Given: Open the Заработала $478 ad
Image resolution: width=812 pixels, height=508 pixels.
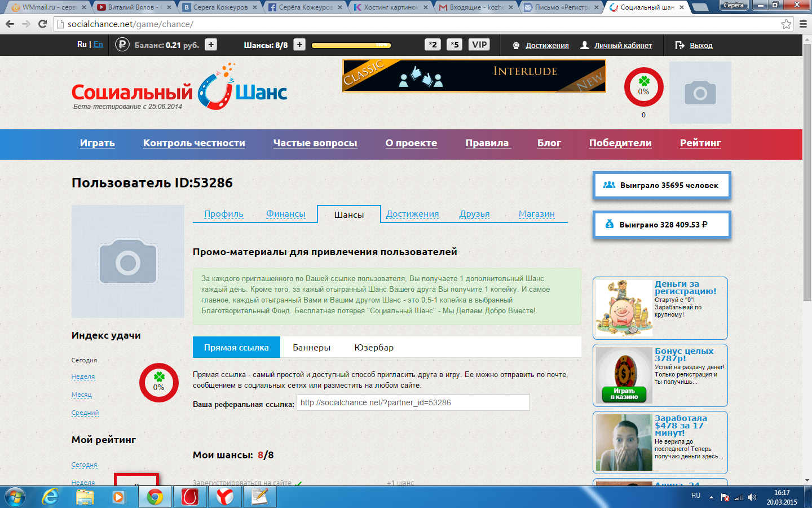Looking at the screenshot, I should click(660, 442).
